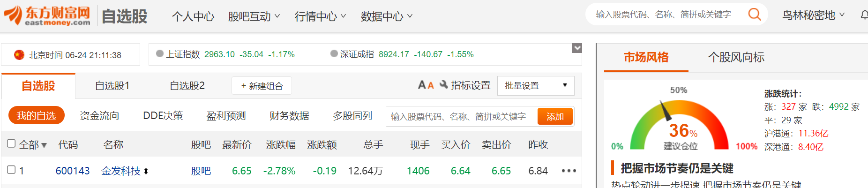Sort by the 现手 column header

pyautogui.click(x=419, y=145)
